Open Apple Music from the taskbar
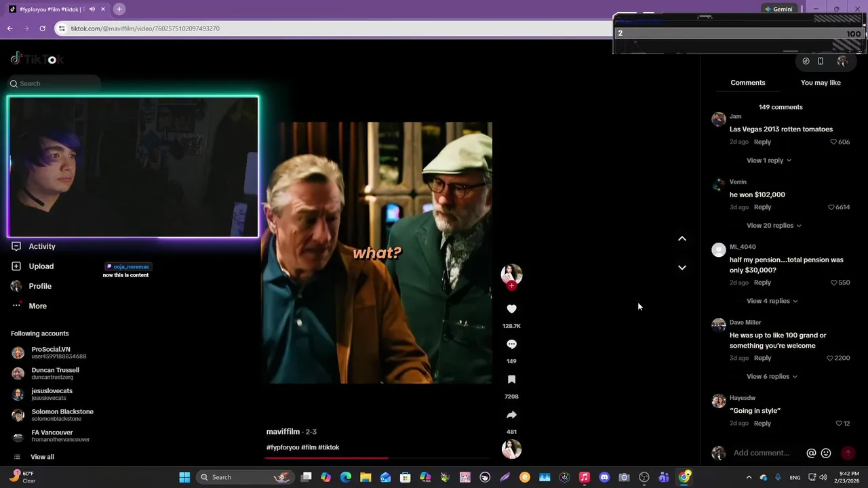The height and width of the screenshot is (488, 868). 585,477
